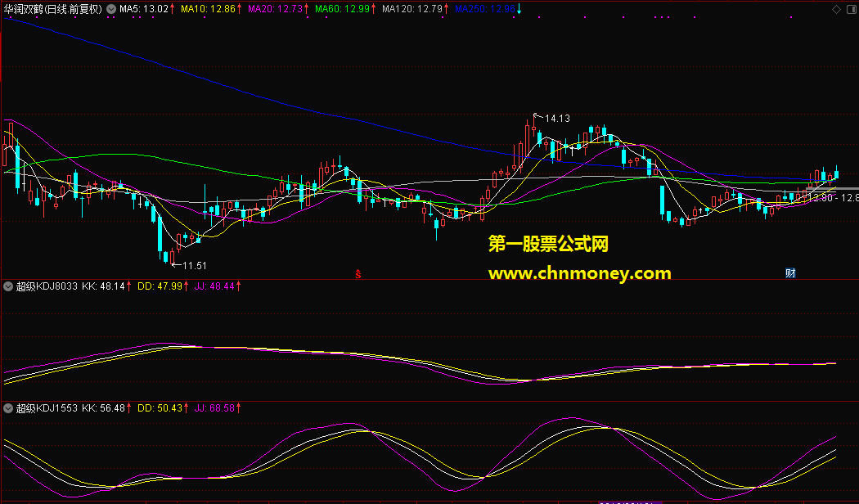The width and height of the screenshot is (859, 504).
Task: Click KK: 48.14 in KDJ8033 panel
Action: 104,286
